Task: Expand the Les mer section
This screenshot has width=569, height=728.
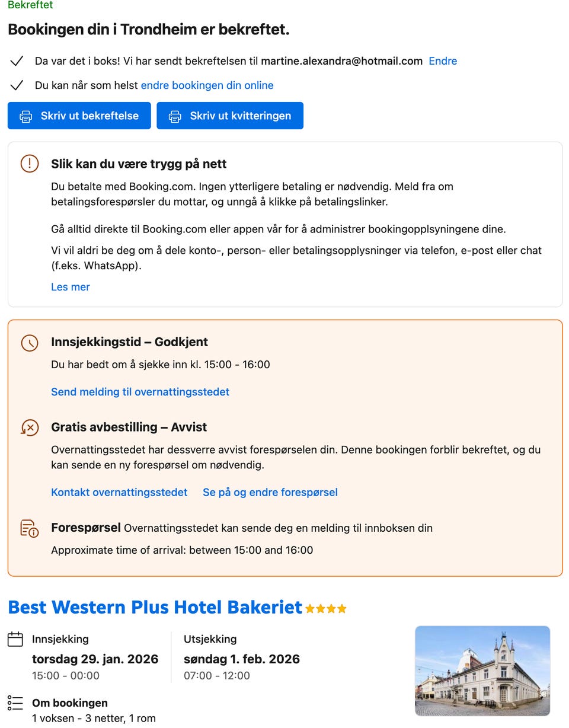Action: click(x=70, y=287)
